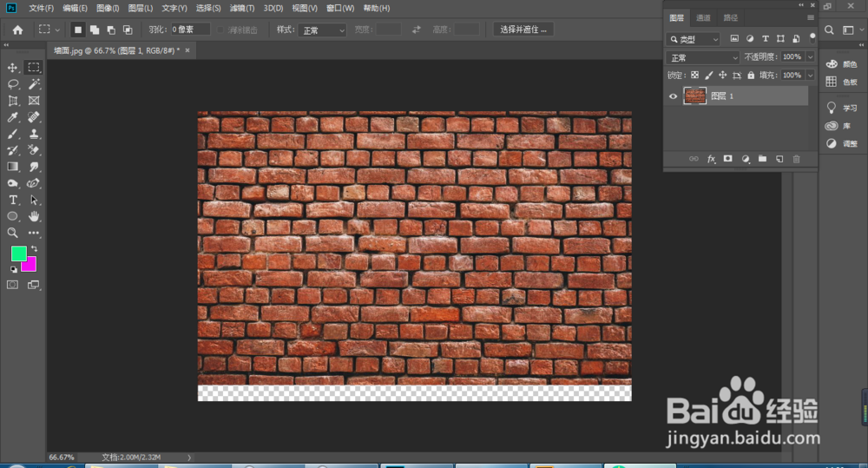868x468 pixels.
Task: Toggle visibility of 图层 1
Action: (x=674, y=96)
